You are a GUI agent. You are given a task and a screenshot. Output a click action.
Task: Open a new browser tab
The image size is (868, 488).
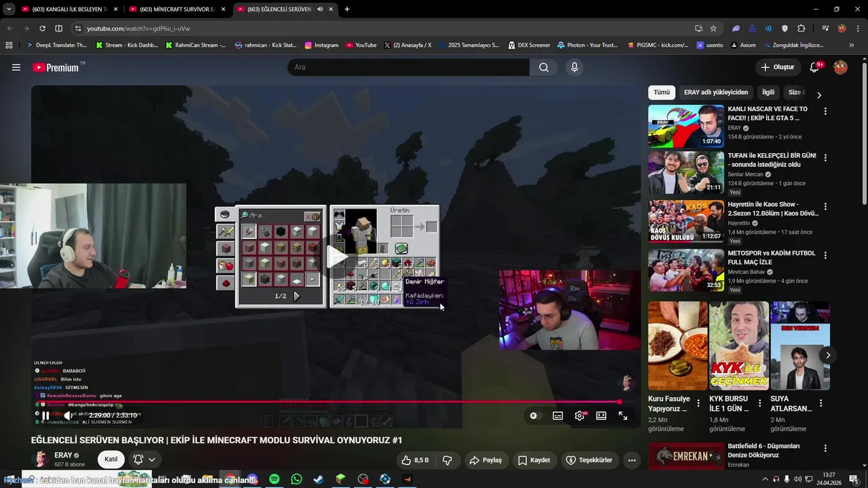pos(347,9)
